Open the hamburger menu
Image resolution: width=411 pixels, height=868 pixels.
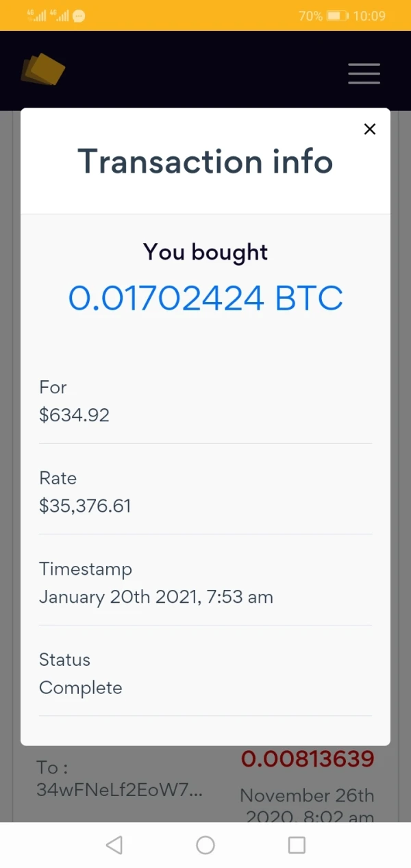tap(364, 73)
